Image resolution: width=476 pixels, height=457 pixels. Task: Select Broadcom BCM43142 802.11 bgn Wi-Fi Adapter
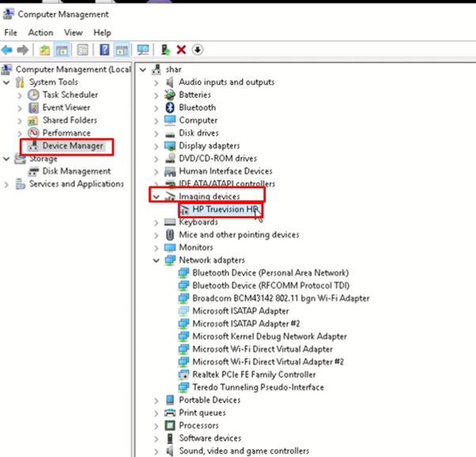point(281,298)
